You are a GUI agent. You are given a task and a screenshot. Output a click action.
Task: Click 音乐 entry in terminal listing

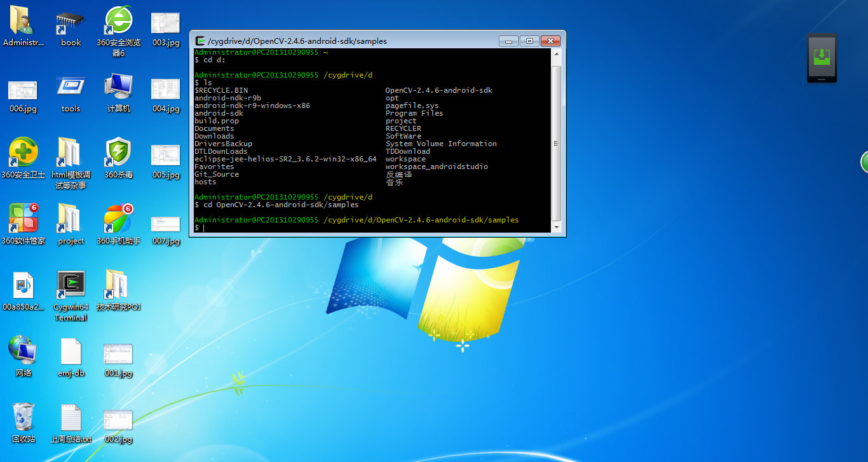pos(394,182)
